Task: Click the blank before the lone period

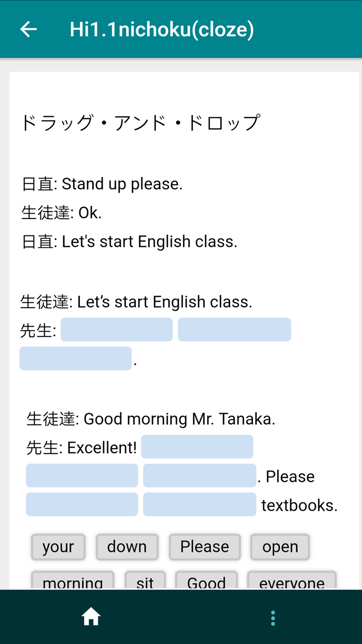Action: (76, 358)
